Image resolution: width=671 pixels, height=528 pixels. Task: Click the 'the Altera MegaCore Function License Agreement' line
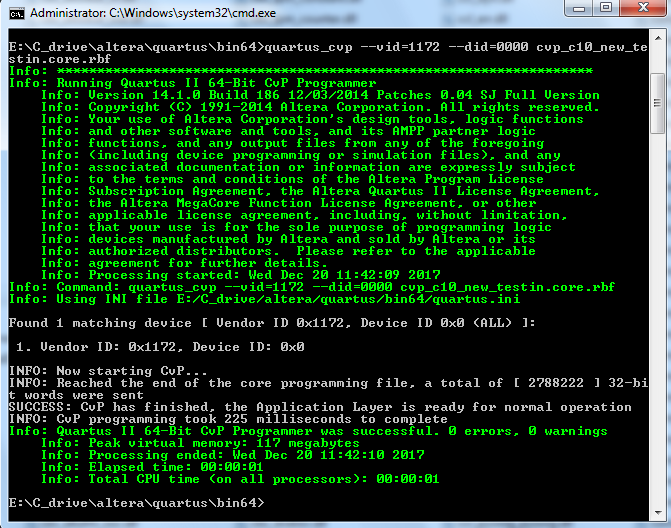tap(288, 203)
